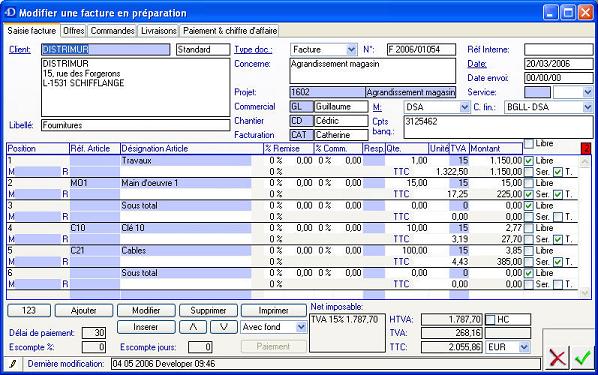Click the Facturation name field Catherine
This screenshot has width=598, height=375.
point(341,135)
